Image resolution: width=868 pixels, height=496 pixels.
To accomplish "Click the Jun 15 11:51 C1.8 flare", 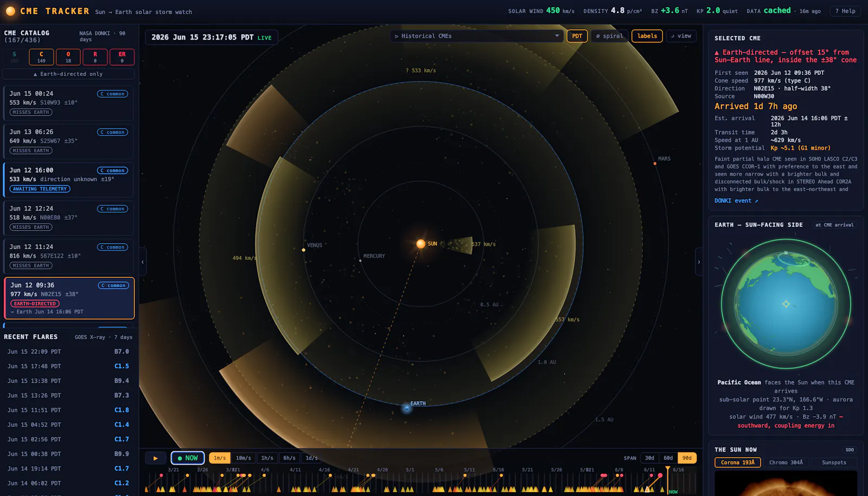I will [68, 410].
